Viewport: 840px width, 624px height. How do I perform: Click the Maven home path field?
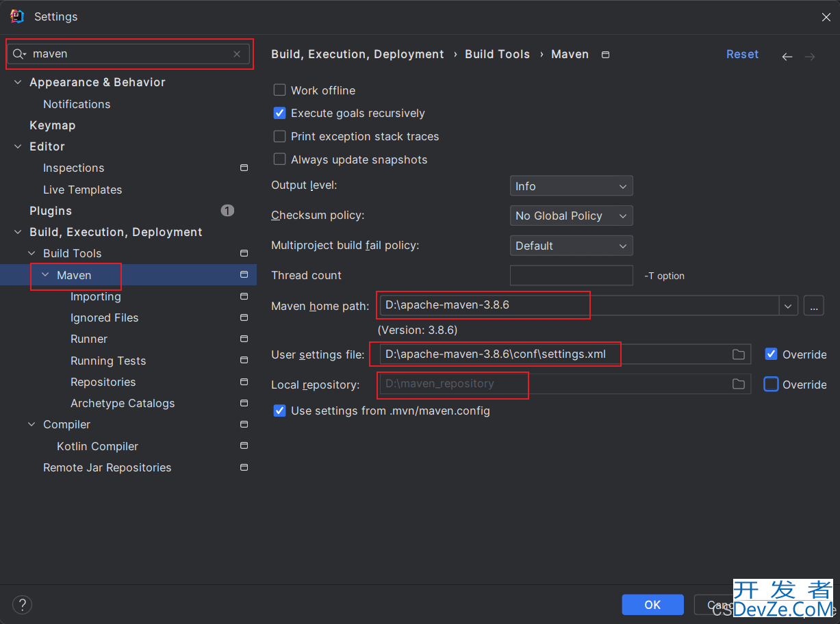pos(578,305)
